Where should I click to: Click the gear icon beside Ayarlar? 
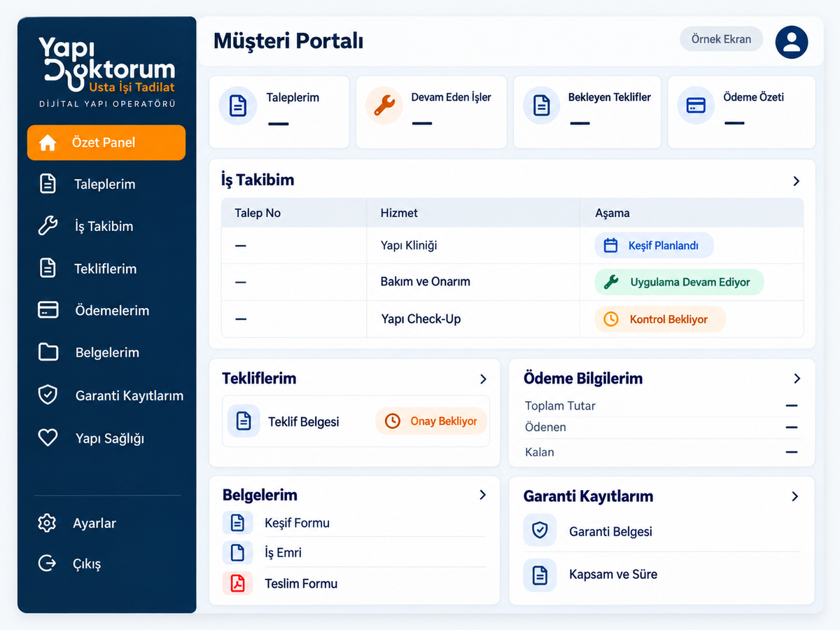[47, 523]
